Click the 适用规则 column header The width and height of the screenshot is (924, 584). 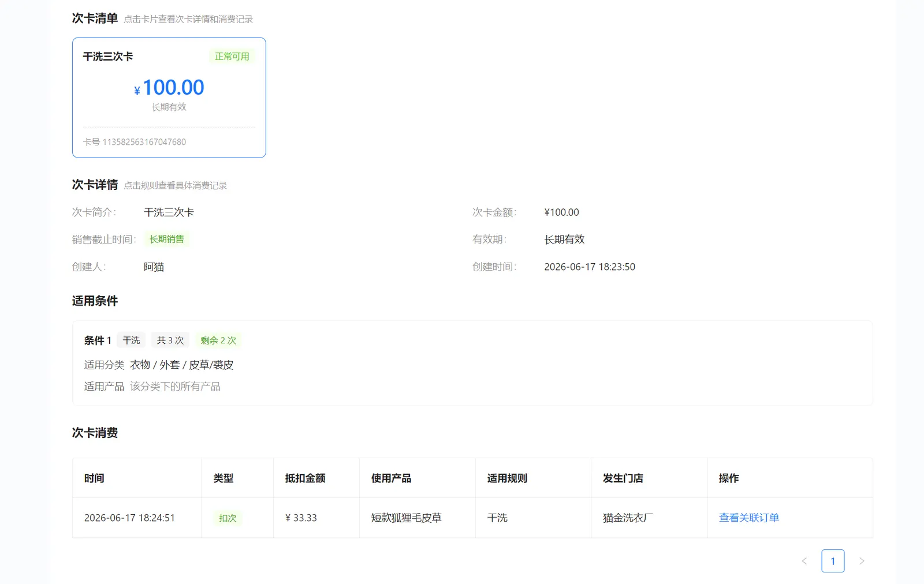click(533, 478)
